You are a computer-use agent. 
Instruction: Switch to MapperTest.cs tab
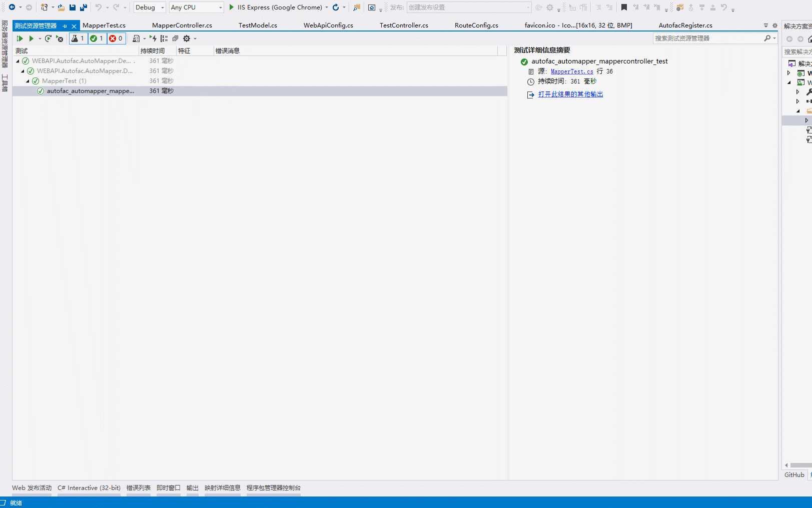coord(104,25)
